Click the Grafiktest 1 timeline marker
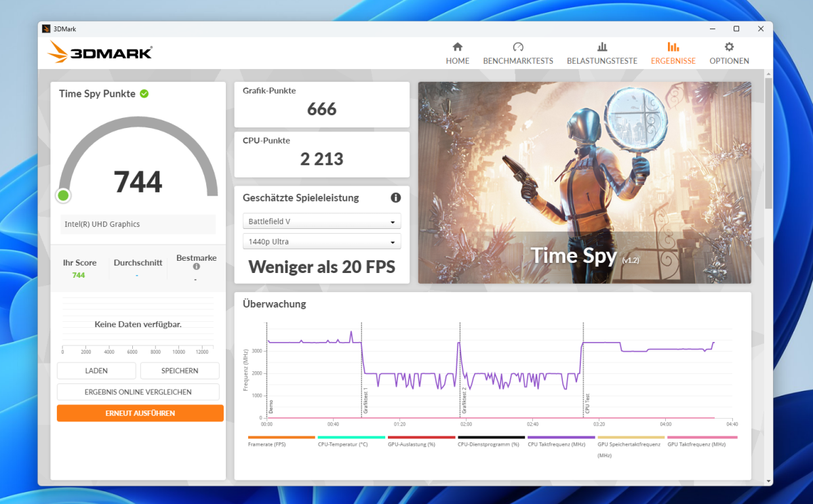813x504 pixels. (x=365, y=402)
